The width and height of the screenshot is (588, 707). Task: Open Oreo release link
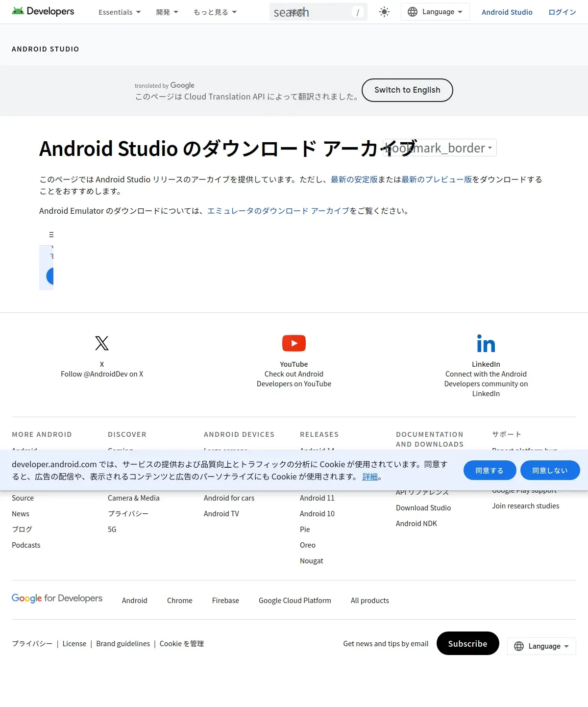pyautogui.click(x=308, y=545)
